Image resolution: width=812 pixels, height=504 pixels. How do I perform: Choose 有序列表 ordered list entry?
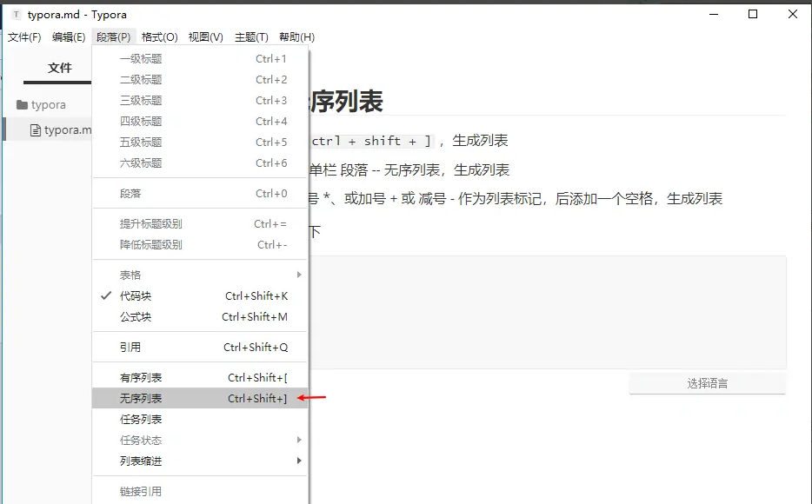pos(200,378)
